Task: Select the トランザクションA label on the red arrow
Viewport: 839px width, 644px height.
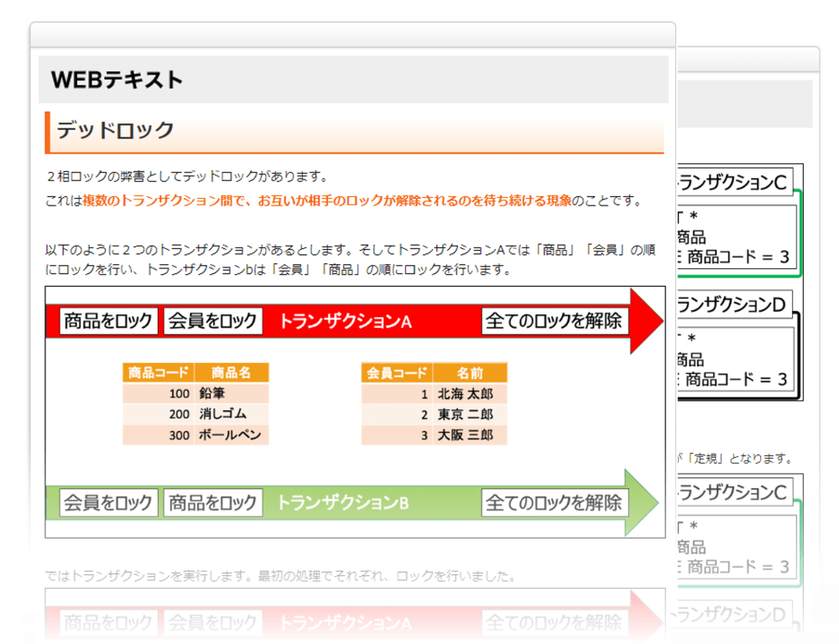Action: [345, 320]
